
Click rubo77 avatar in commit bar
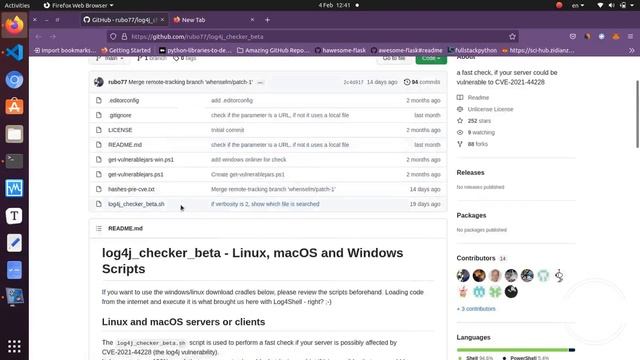coord(99,82)
